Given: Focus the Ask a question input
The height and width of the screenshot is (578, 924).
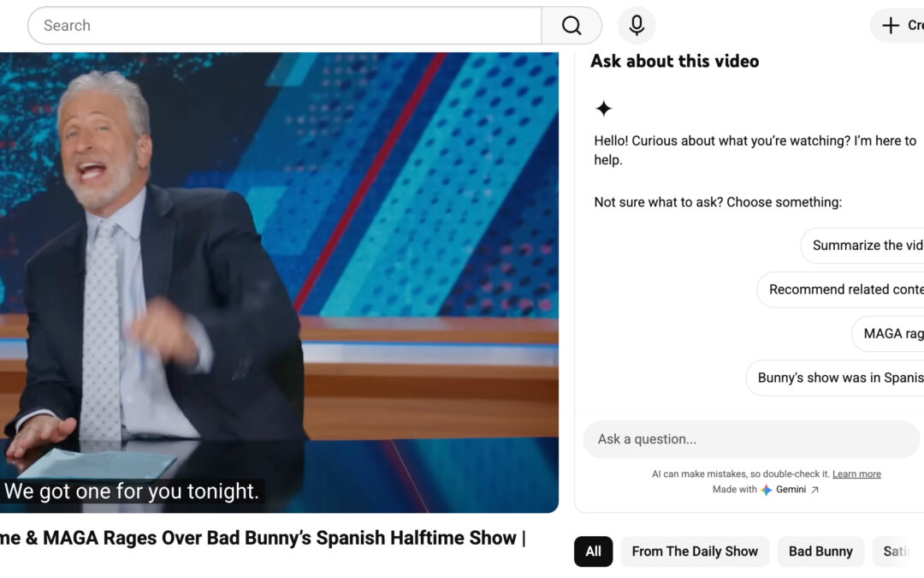Looking at the screenshot, I should click(751, 439).
